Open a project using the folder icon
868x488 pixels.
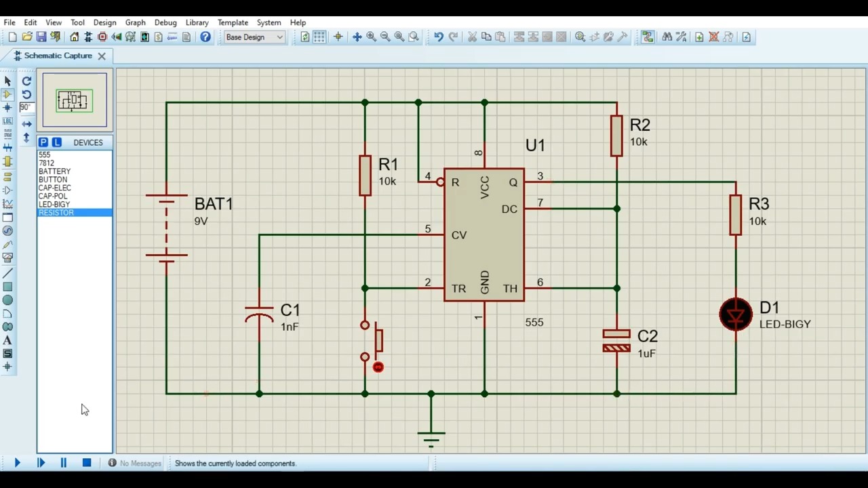click(x=27, y=37)
